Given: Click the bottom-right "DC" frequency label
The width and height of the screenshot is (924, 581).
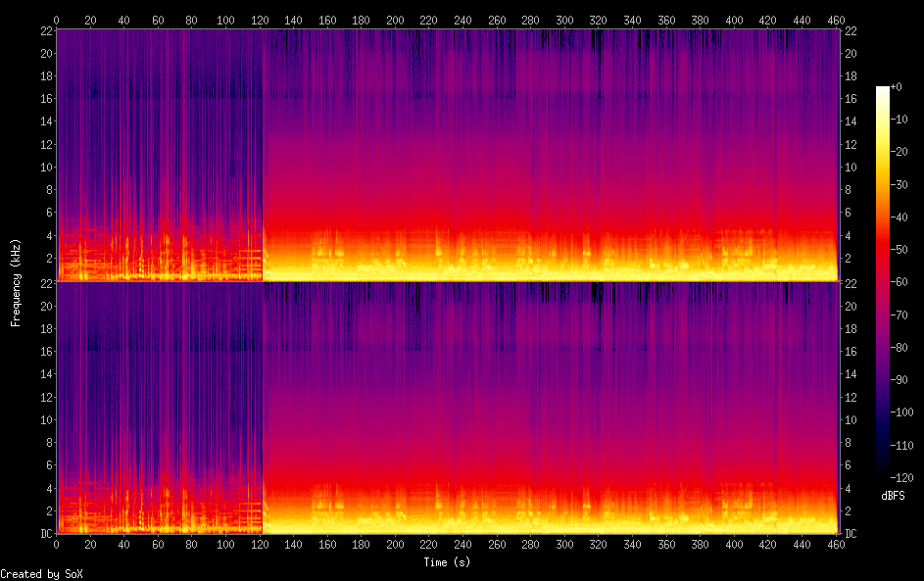Looking at the screenshot, I should click(851, 534).
